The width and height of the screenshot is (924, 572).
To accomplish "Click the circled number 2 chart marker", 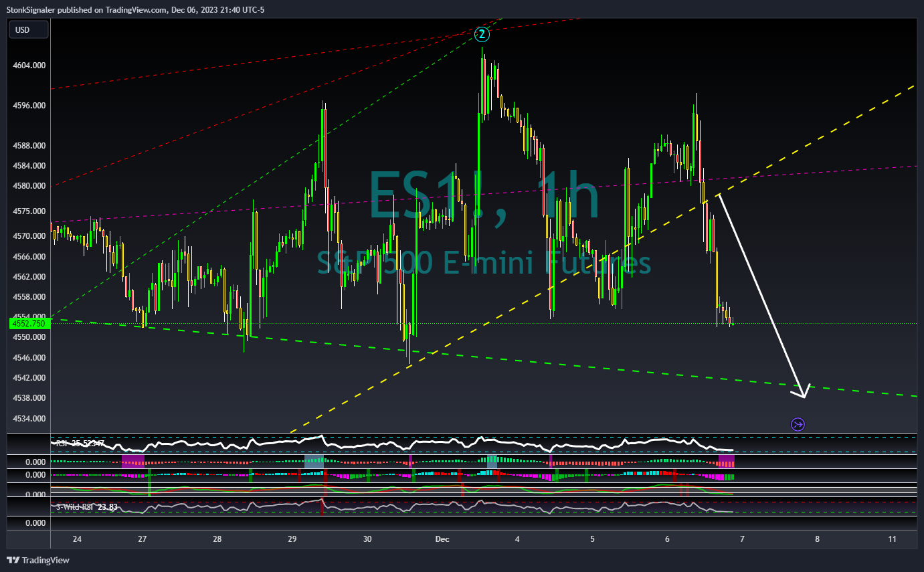I will 481,34.
